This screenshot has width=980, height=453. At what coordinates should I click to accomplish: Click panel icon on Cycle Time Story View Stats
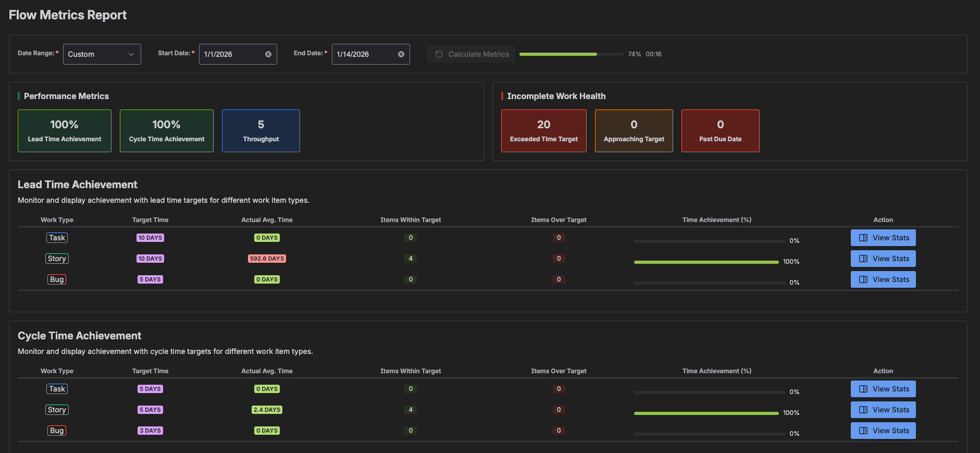point(863,410)
